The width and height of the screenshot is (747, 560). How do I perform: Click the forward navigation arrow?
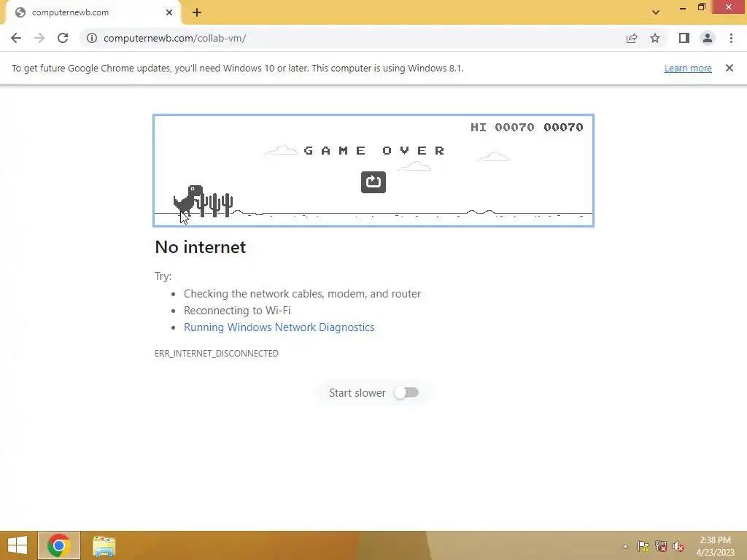(x=39, y=38)
